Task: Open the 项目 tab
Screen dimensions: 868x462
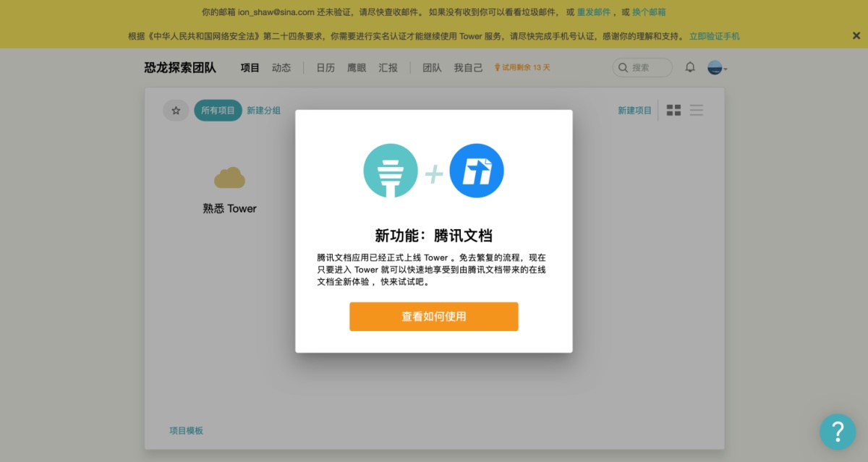Action: click(x=250, y=68)
